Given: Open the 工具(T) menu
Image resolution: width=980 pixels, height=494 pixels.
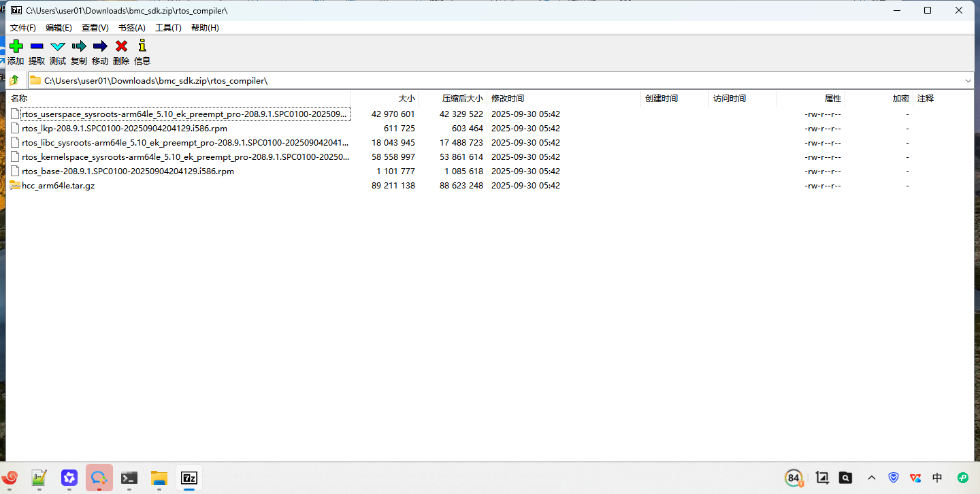Looking at the screenshot, I should 168,28.
